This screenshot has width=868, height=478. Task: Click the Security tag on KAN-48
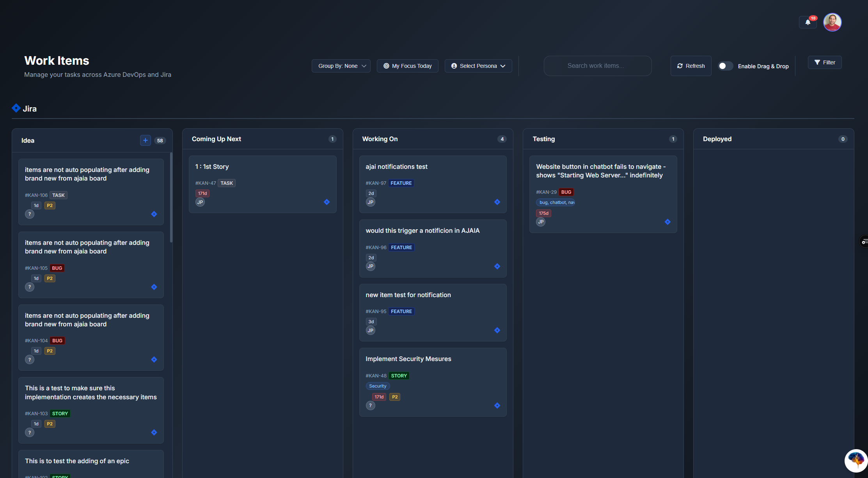pos(377,386)
